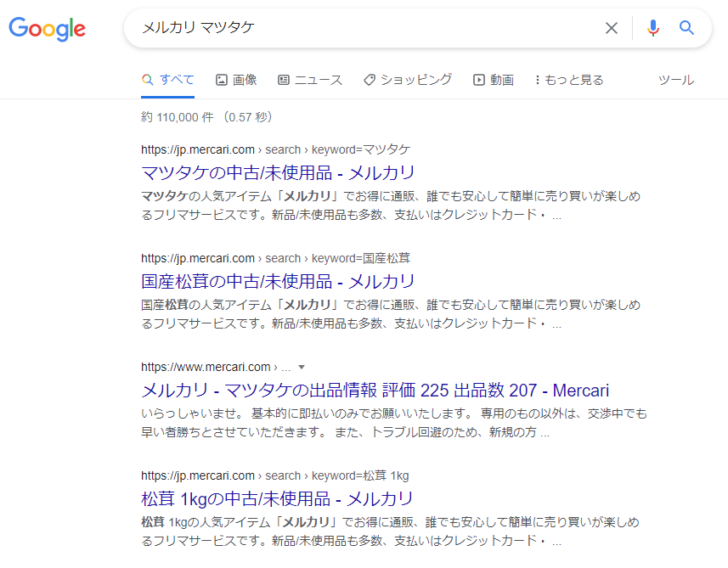728x568 pixels.
Task: Open result メルカリ - マツタケの出品情報 評価 225
Action: pyautogui.click(x=375, y=391)
